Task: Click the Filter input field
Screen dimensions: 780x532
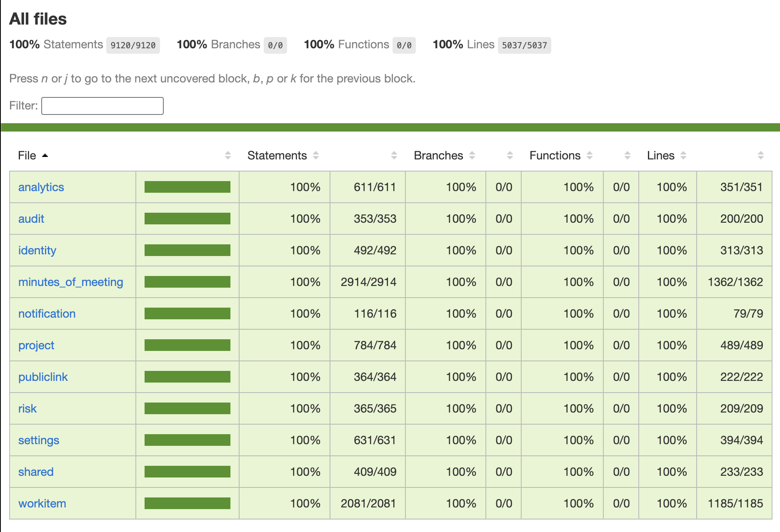Action: [x=102, y=106]
